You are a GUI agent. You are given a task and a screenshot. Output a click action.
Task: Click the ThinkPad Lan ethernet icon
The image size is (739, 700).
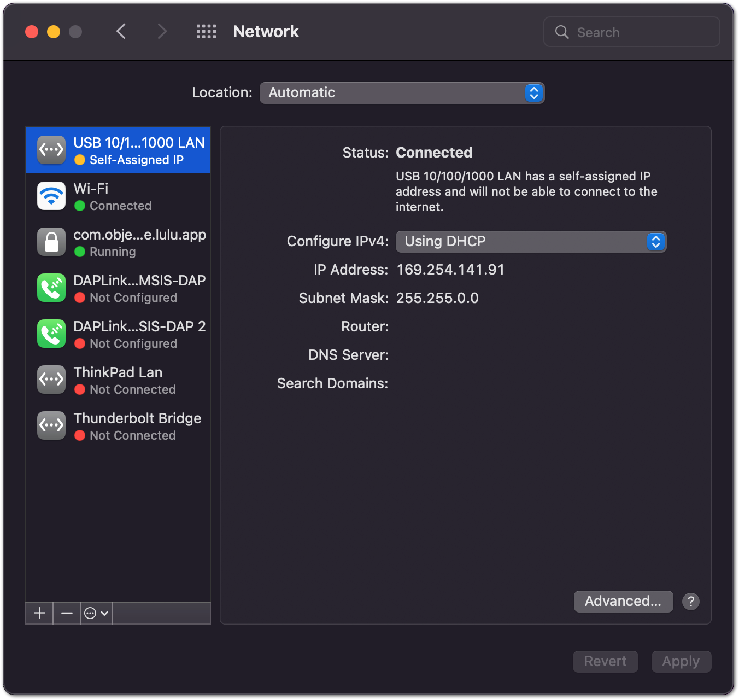[51, 380]
